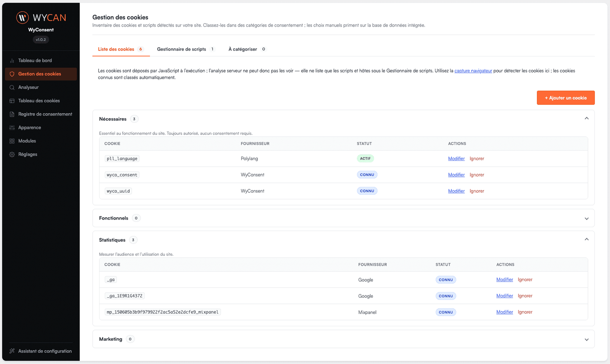This screenshot has height=364, width=610.
Task: Click the FOURNISSEUR header in Statistiques table
Action: point(372,265)
